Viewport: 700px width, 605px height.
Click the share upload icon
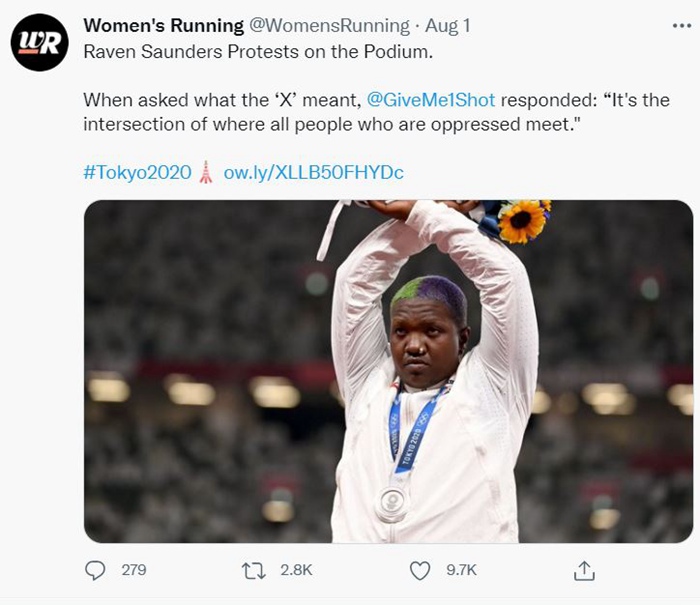pyautogui.click(x=584, y=570)
